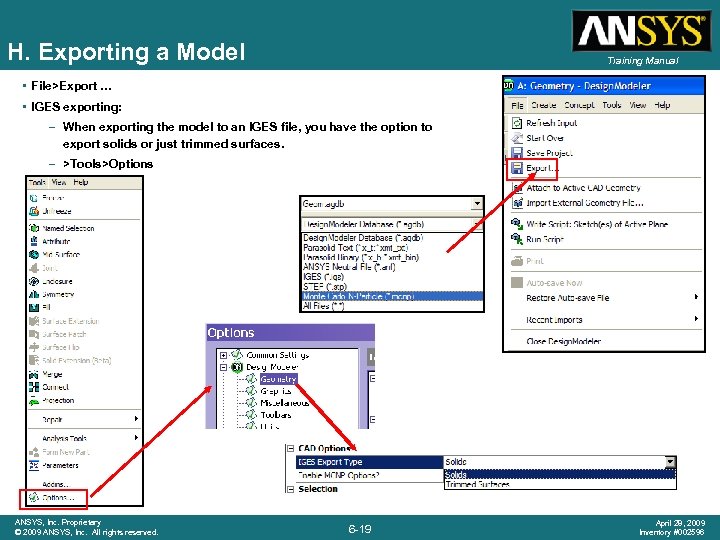720x540 pixels.
Task: Click the Parameters icon in Tools menu
Action: point(34,465)
